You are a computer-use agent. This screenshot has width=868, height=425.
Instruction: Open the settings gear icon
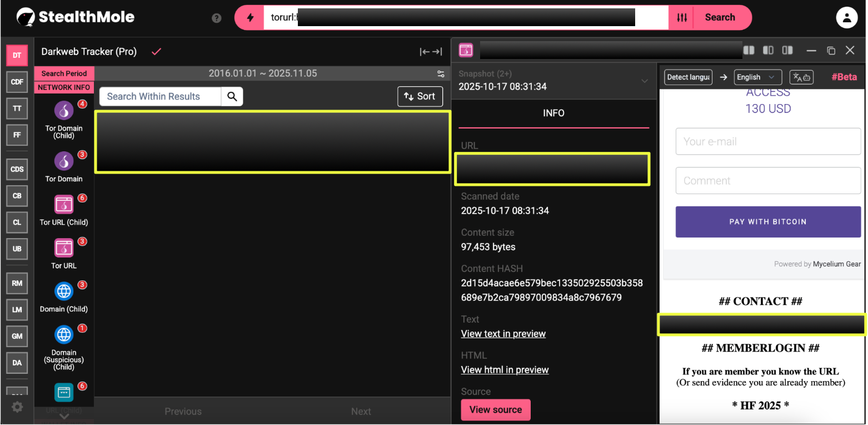click(17, 407)
